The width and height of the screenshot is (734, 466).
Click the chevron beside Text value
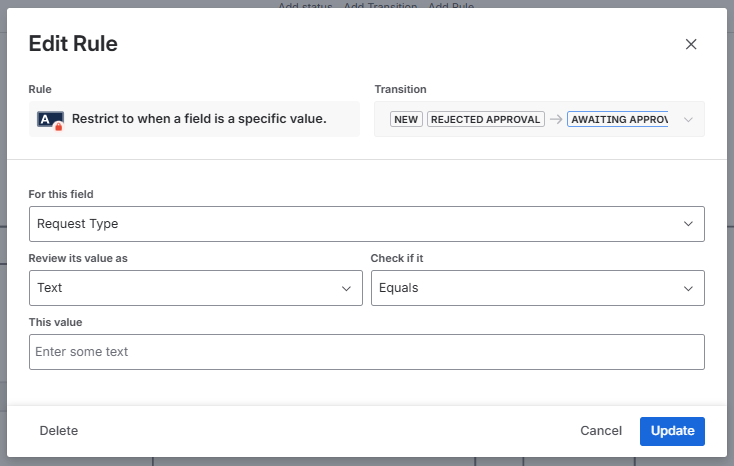(x=346, y=288)
